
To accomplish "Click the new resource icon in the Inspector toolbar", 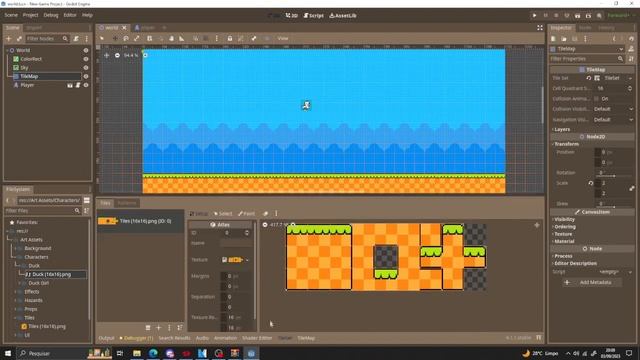I will tap(553, 39).
